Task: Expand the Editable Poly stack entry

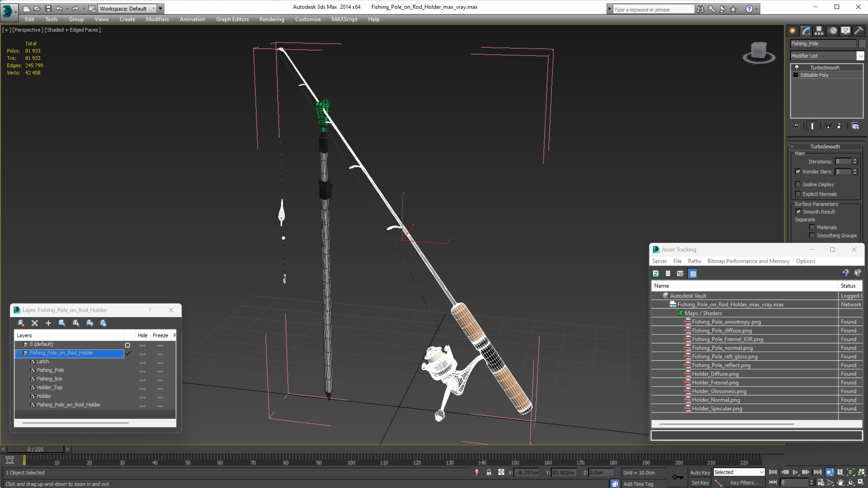Action: 796,75
